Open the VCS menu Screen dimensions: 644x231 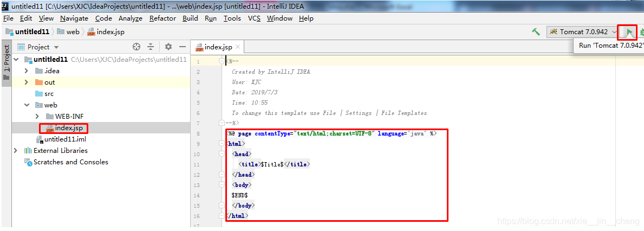click(x=254, y=18)
